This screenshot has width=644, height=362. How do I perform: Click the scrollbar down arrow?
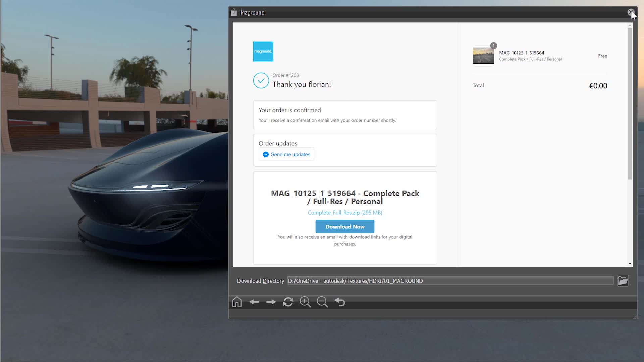630,264
